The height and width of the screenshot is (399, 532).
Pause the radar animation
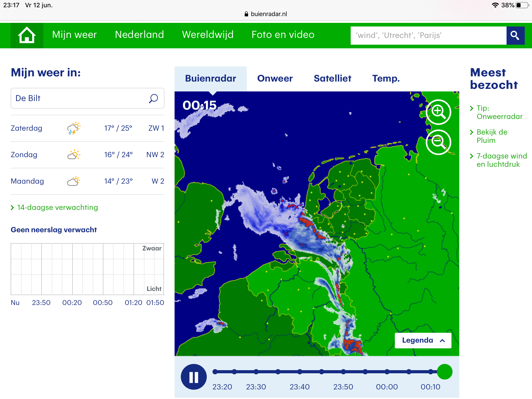[194, 377]
